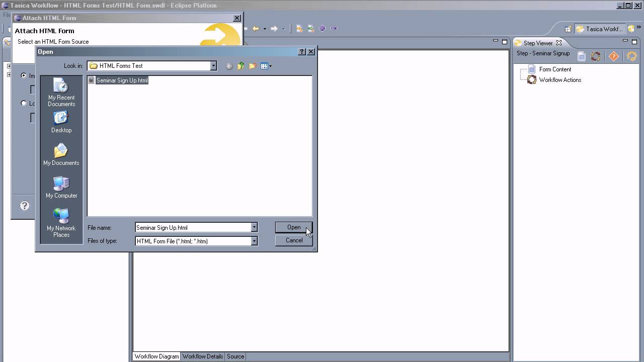
Task: Select the second radio option in Attach HTML Form
Action: pos(24,103)
